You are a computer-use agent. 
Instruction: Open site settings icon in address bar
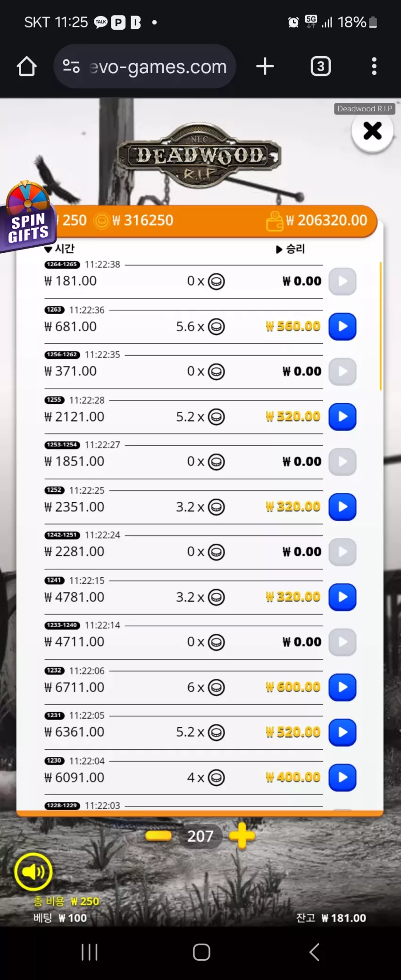[x=71, y=66]
